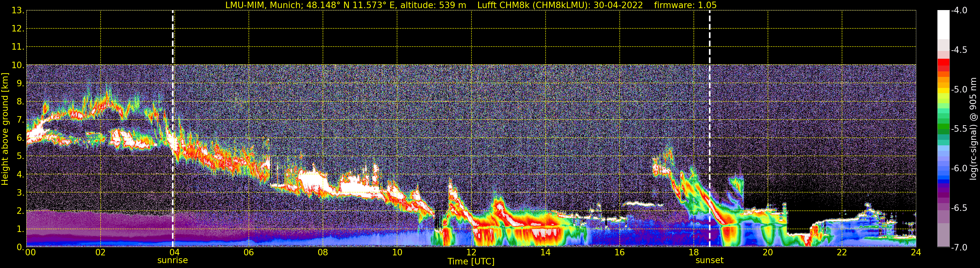Click the '1.' height axis tick label
Image resolution: width=980 pixels, height=268 pixels.
[20, 229]
